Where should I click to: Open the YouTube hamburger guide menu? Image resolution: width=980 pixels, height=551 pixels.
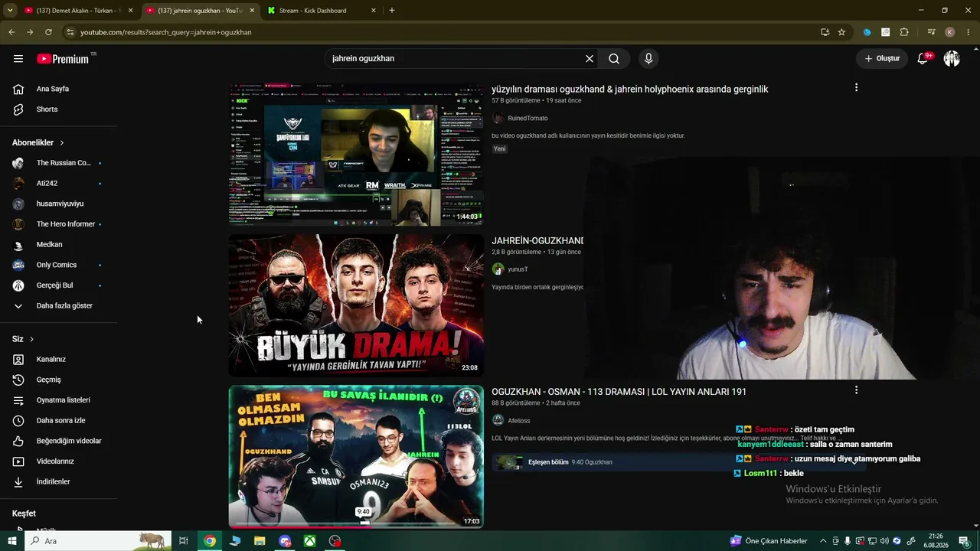[x=18, y=59]
